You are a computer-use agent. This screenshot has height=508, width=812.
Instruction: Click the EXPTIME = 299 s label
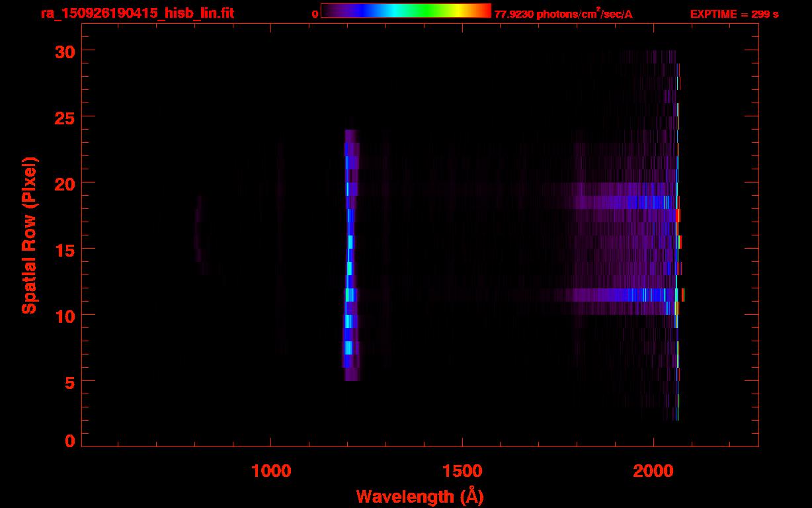click(734, 14)
